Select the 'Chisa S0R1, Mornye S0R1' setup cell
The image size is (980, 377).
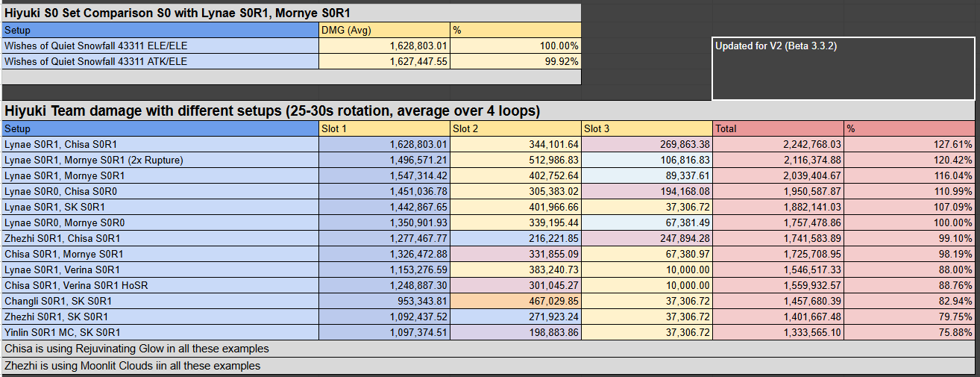click(160, 254)
